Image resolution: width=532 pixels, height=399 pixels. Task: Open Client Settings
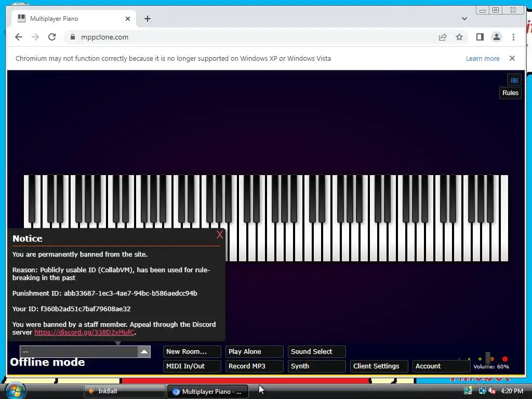point(379,366)
